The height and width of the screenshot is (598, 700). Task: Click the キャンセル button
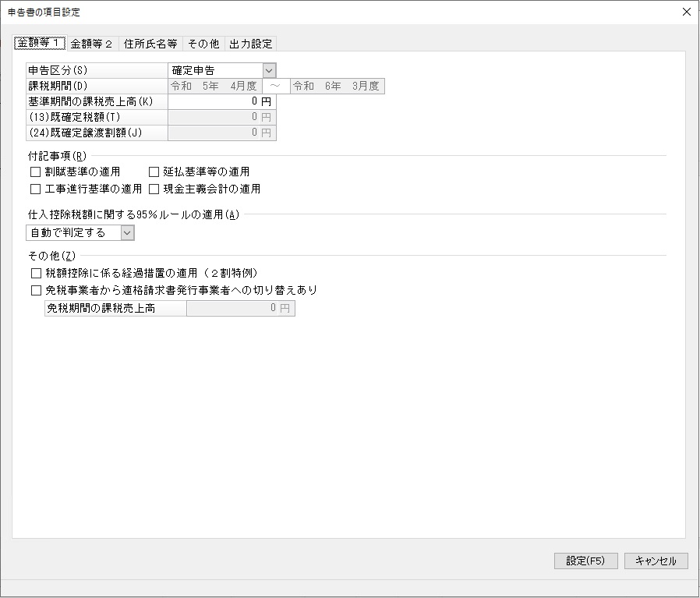(x=656, y=561)
